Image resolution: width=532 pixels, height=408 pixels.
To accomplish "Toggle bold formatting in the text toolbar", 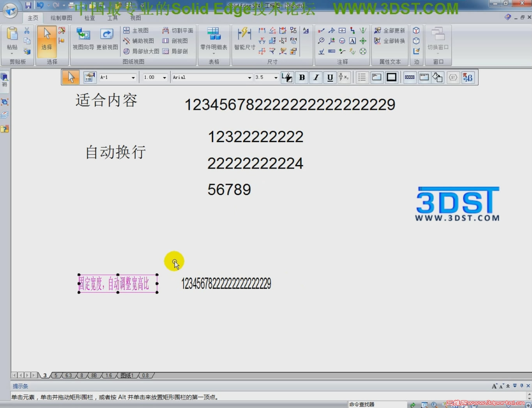I will (x=301, y=77).
